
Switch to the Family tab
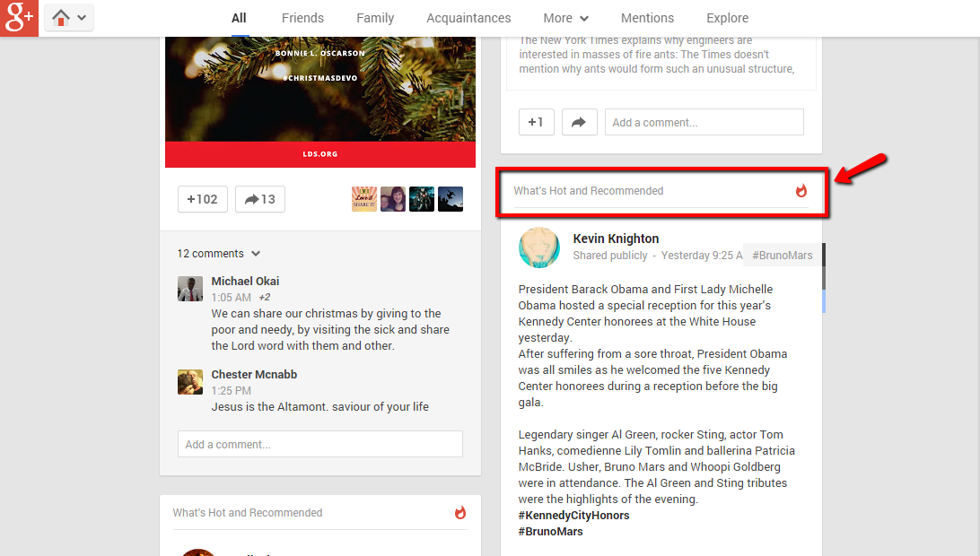pyautogui.click(x=375, y=18)
